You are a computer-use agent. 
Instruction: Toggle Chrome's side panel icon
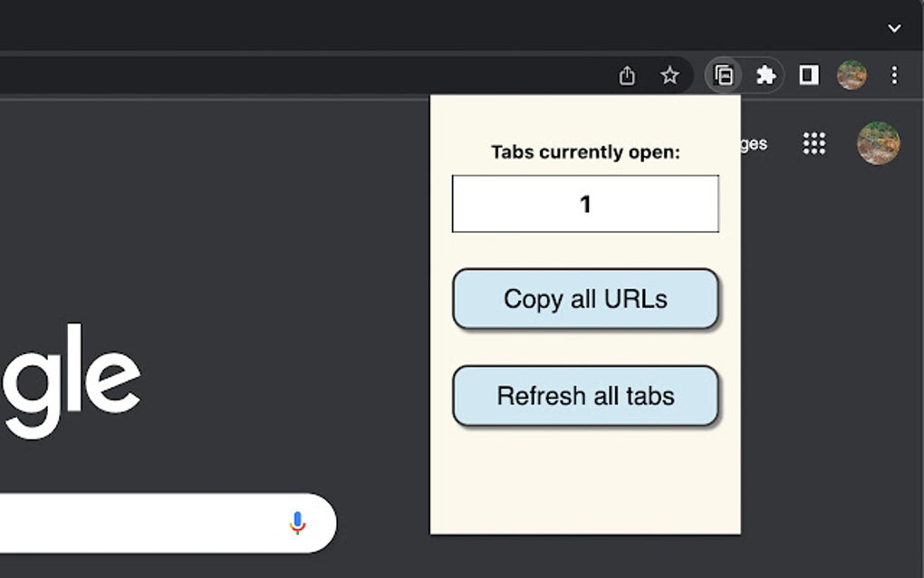pos(807,75)
